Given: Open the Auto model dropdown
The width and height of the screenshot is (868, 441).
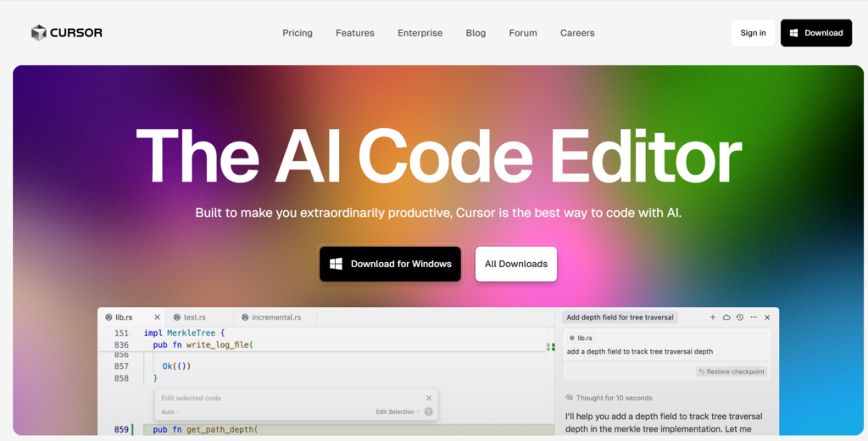Looking at the screenshot, I should pyautogui.click(x=170, y=411).
